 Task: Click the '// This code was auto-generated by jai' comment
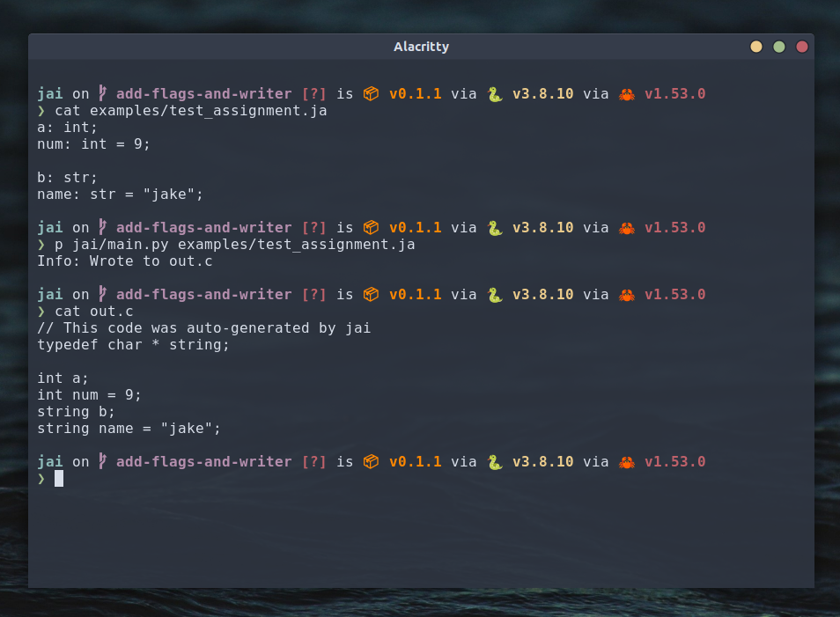coord(204,327)
